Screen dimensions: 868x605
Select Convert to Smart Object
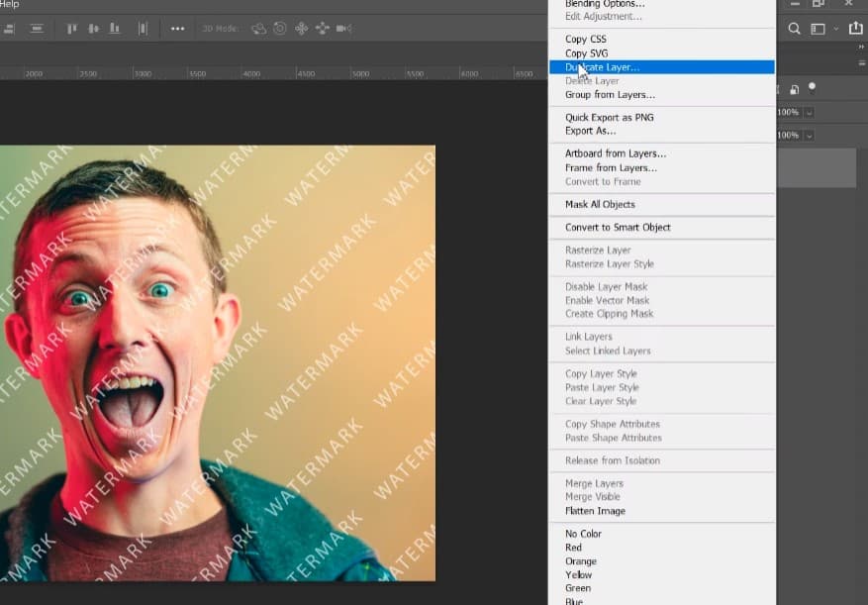(618, 228)
